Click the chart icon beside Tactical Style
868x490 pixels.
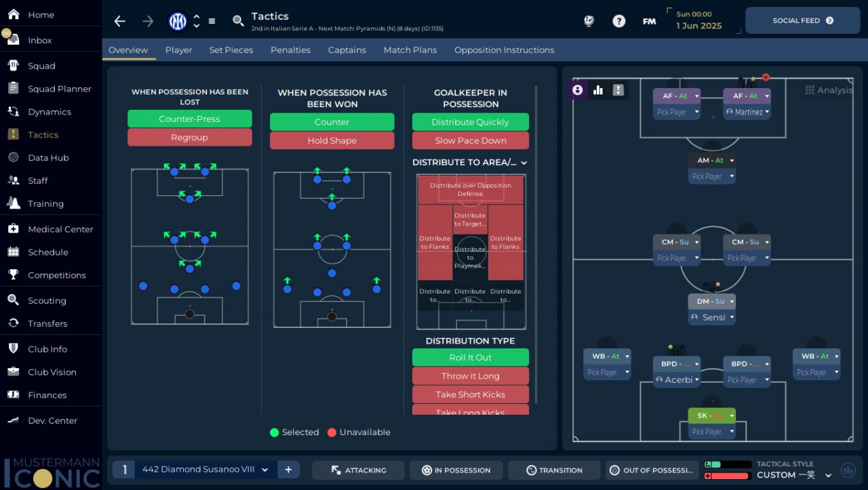[848, 470]
